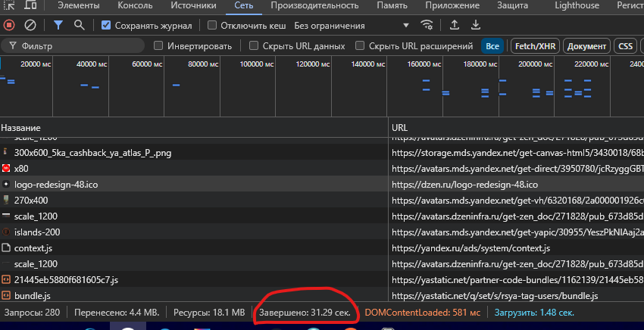
Task: Switch to the Консоль tab
Action: 135,5
